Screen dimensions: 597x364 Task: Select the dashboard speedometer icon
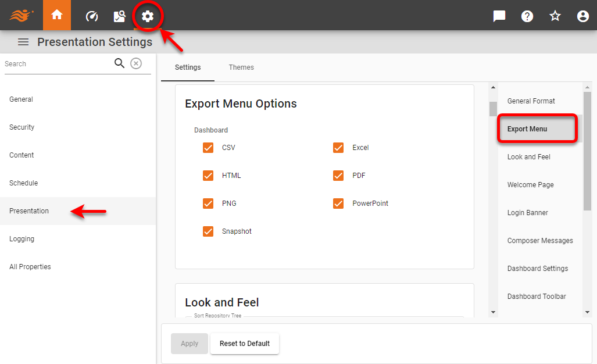click(91, 16)
